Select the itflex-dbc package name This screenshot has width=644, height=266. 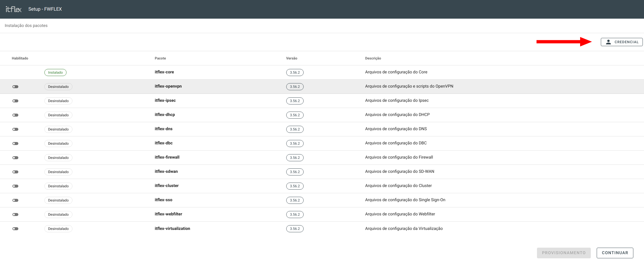(164, 143)
